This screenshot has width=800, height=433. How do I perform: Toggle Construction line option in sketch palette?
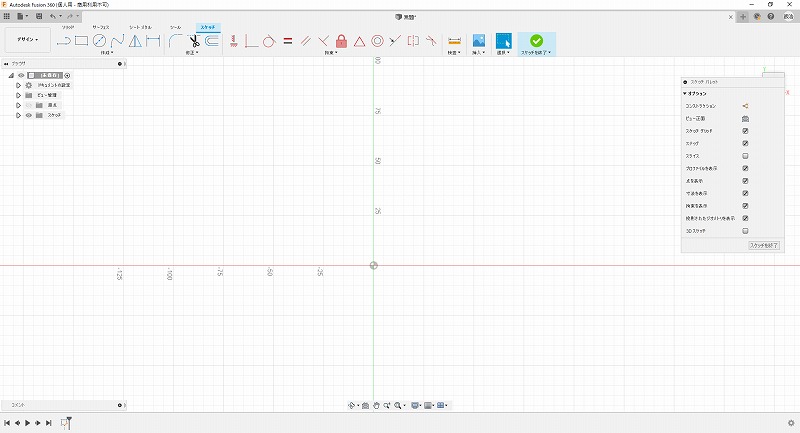745,106
